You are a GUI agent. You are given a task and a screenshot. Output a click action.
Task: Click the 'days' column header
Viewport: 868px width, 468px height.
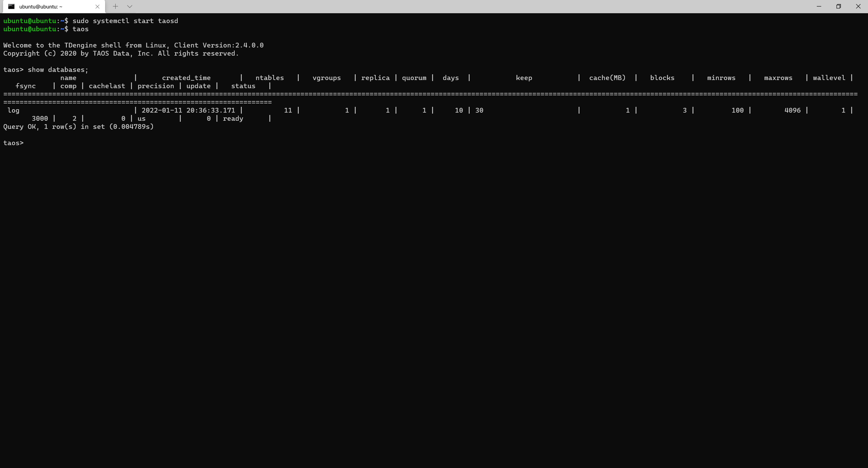(x=451, y=78)
